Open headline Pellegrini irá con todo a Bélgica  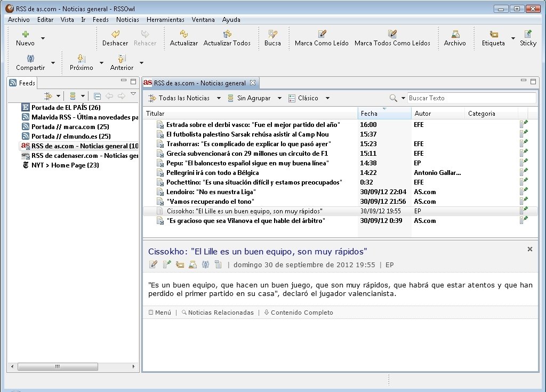tap(212, 173)
